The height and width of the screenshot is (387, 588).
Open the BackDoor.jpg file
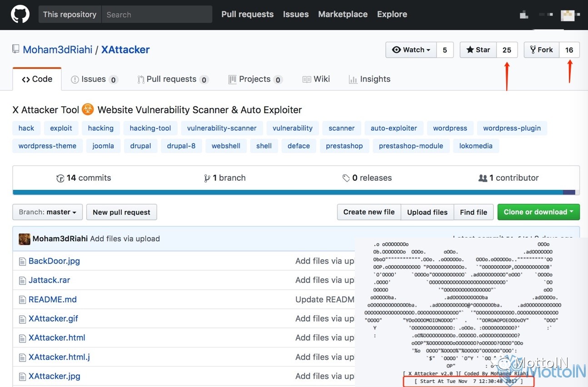(x=54, y=261)
